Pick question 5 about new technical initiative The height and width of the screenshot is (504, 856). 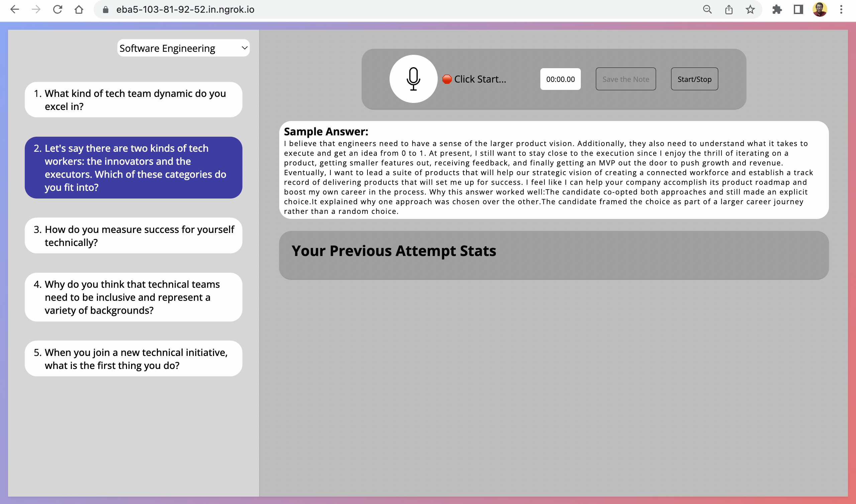(x=133, y=359)
